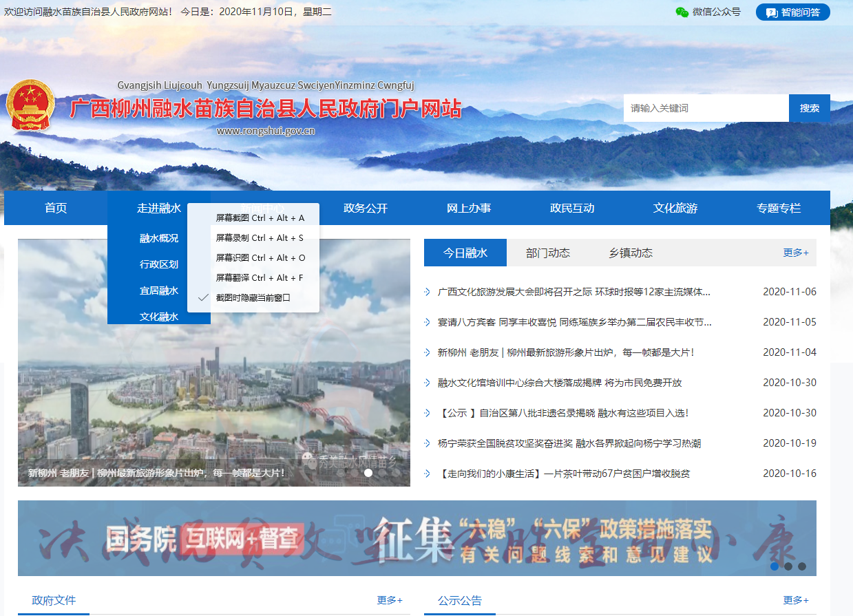Open 融水概况 in the dropdown submenu
The height and width of the screenshot is (616, 853).
(159, 238)
